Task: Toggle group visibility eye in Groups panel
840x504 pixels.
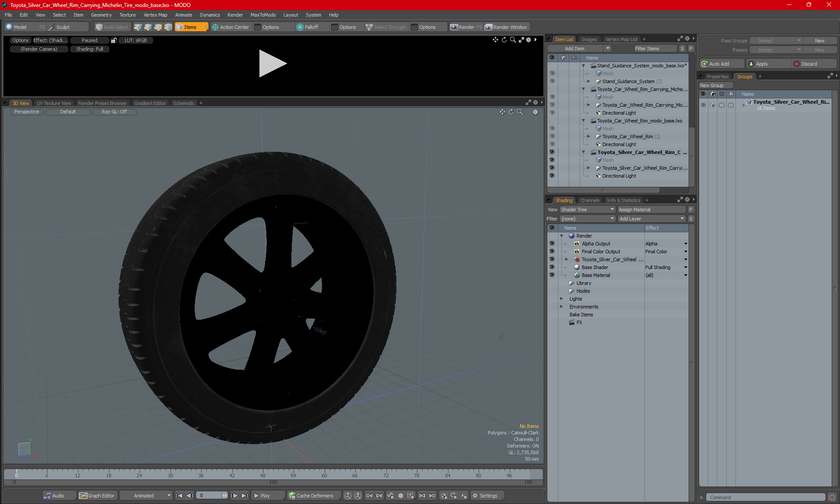Action: (703, 105)
